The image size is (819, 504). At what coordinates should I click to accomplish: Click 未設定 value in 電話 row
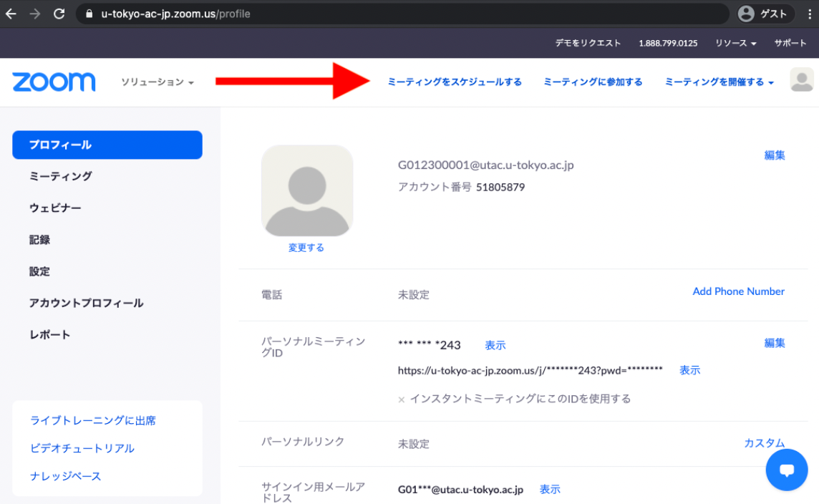click(414, 295)
